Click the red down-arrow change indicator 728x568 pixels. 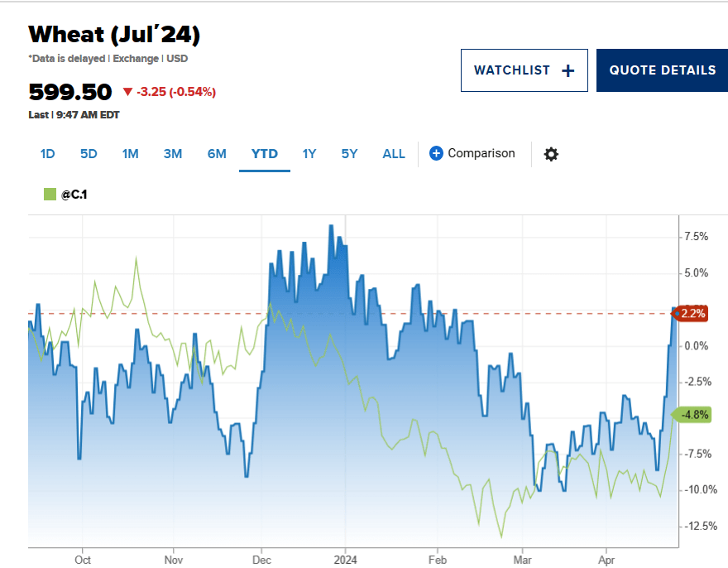[127, 92]
